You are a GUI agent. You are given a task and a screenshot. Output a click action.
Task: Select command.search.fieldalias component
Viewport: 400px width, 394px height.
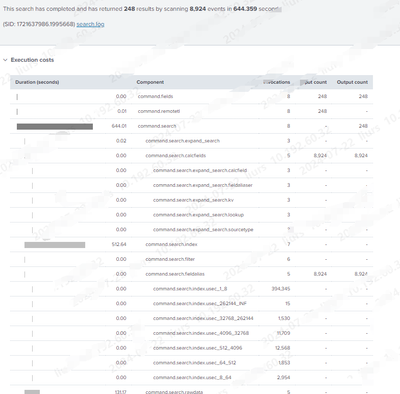[x=175, y=274]
